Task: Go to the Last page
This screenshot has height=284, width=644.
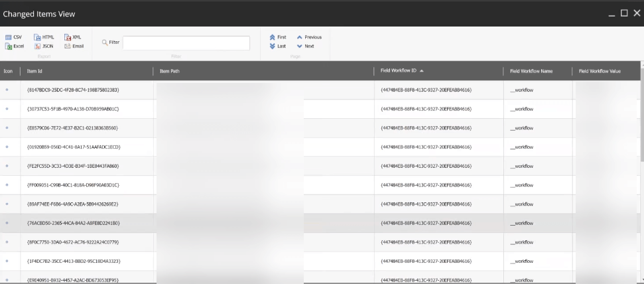Action: tap(277, 46)
